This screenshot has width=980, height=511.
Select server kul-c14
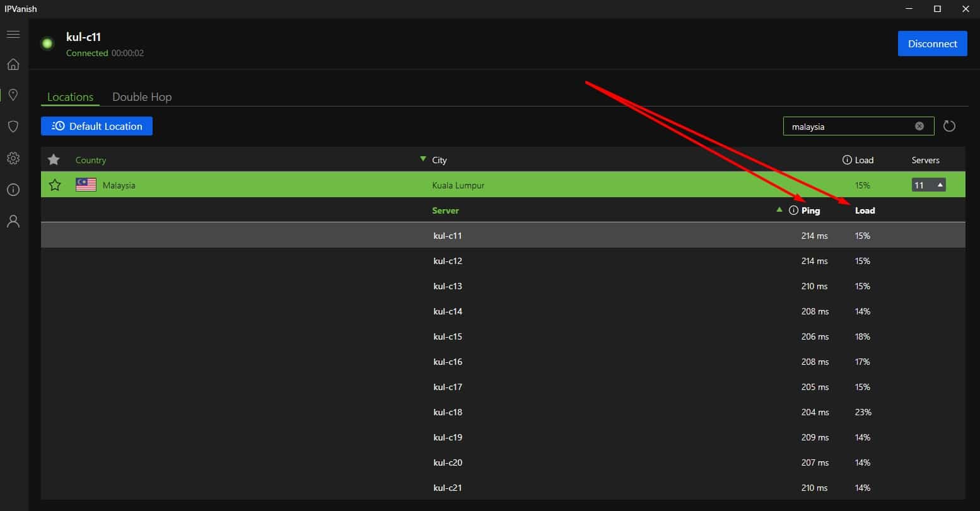coord(503,311)
